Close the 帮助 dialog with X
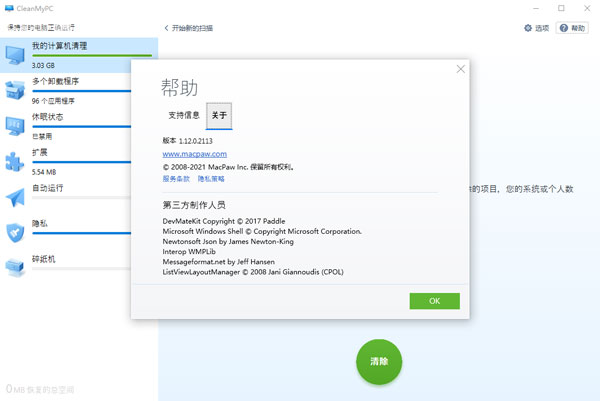600x401 pixels. (x=461, y=69)
